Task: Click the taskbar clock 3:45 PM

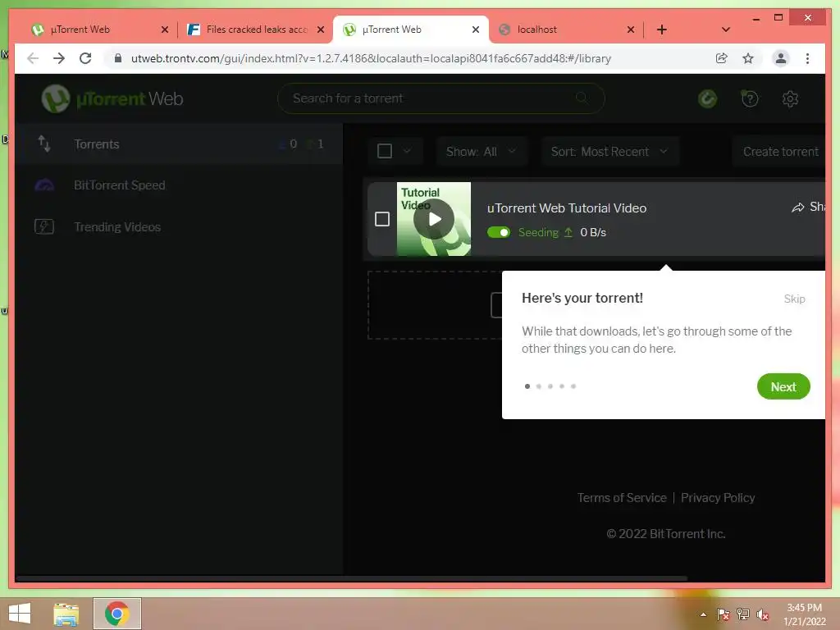Action: pos(804,608)
